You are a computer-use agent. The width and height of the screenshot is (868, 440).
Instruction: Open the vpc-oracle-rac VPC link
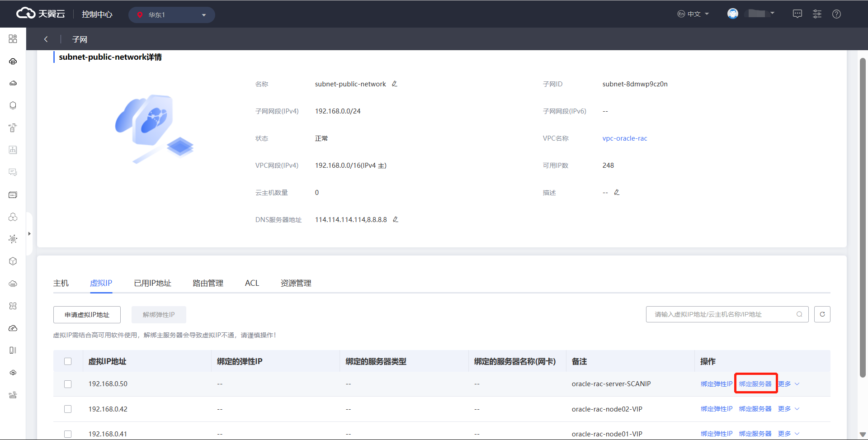tap(624, 138)
